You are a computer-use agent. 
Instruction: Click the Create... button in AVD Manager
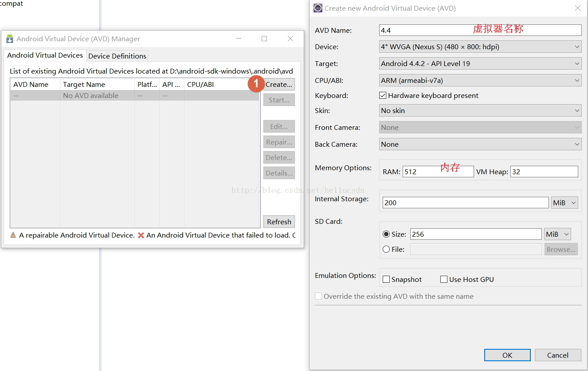click(279, 84)
